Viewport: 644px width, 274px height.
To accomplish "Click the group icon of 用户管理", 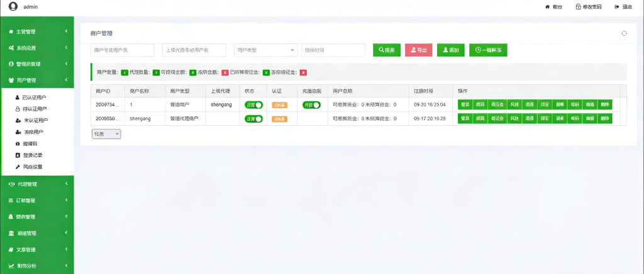I will (11, 80).
